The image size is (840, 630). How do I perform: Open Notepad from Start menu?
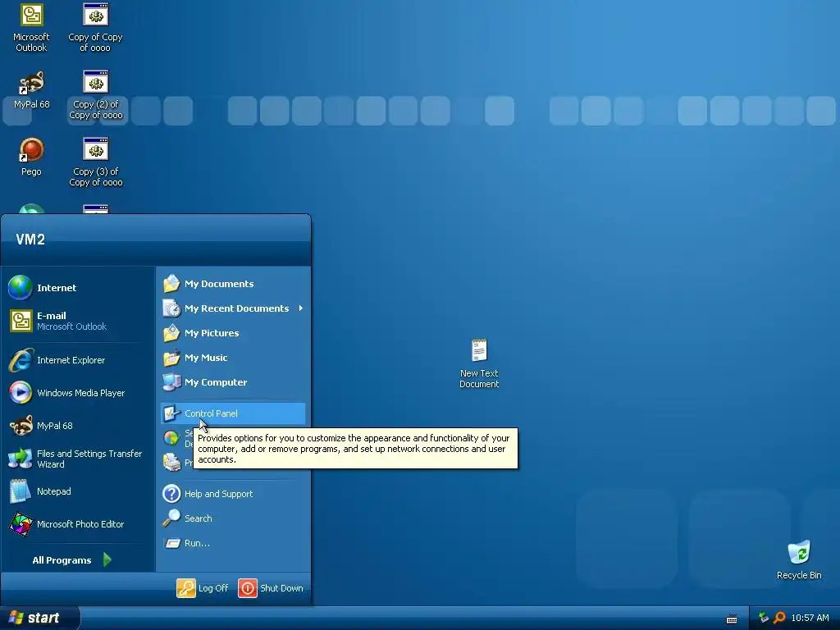click(78, 491)
